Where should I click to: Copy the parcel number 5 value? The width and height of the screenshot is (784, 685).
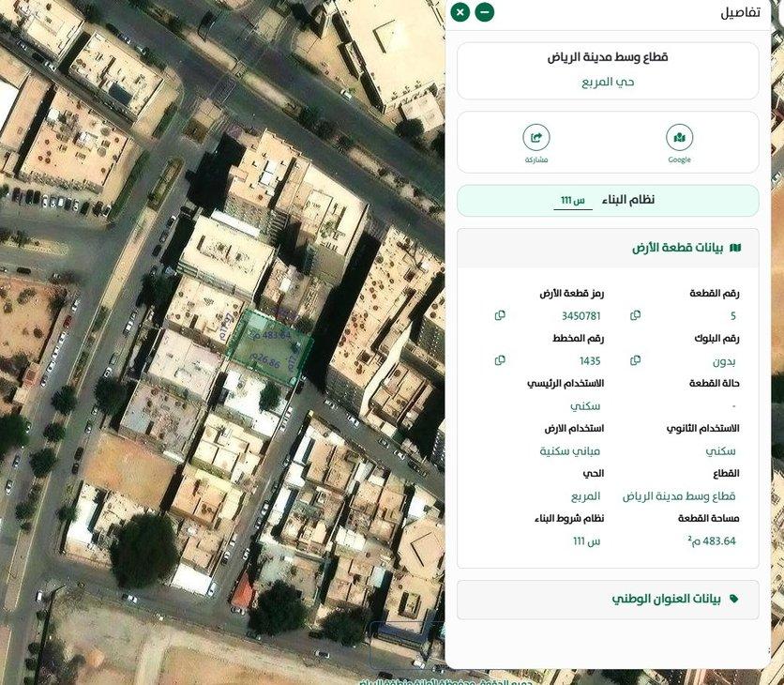point(636,314)
